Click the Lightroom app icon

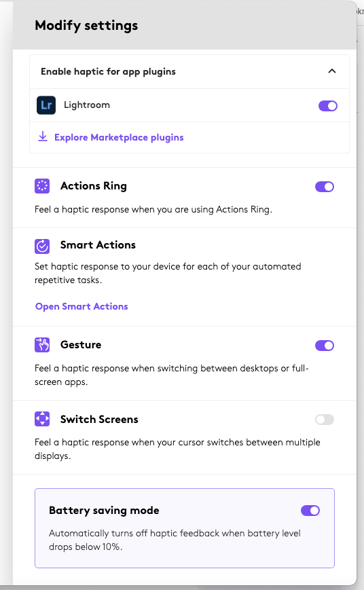[46, 105]
